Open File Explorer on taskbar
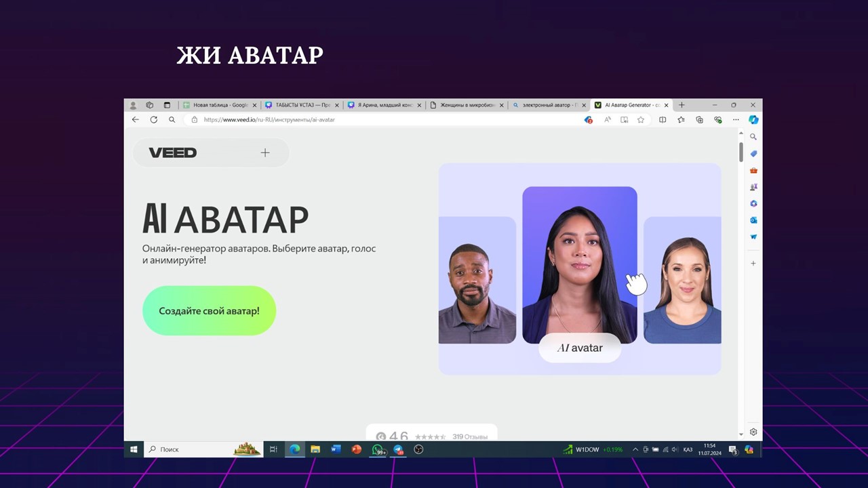Image resolution: width=868 pixels, height=488 pixels. 315,449
